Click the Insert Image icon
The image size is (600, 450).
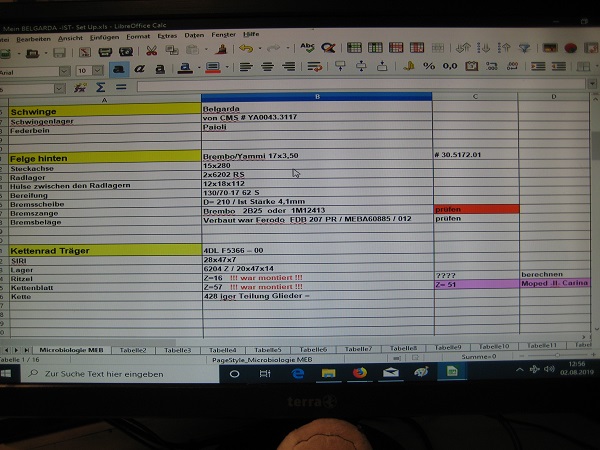(550, 48)
